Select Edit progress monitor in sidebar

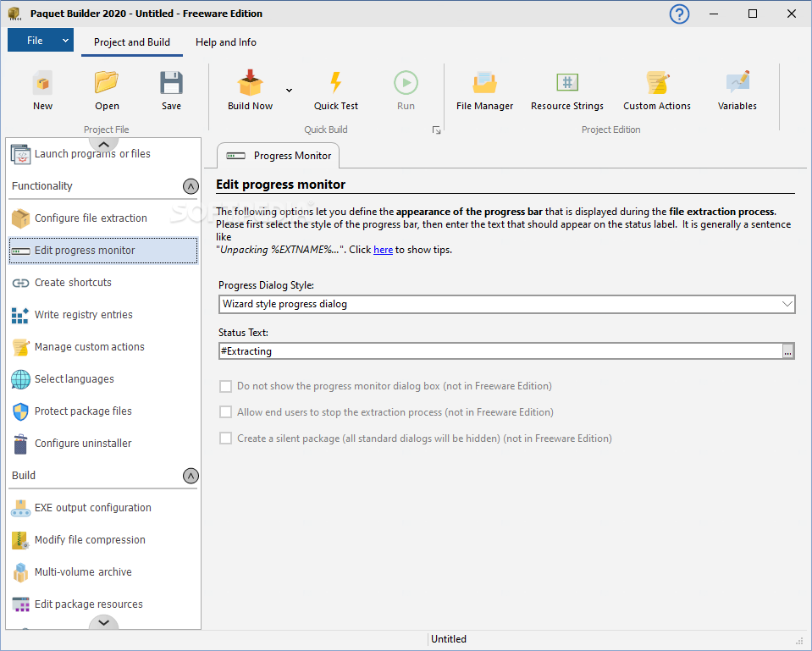pos(102,250)
